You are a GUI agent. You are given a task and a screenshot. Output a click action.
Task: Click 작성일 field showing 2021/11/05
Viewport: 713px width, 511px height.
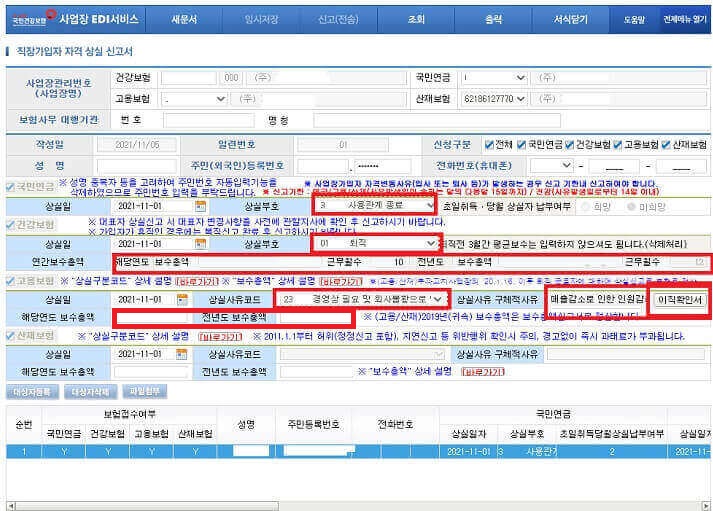point(136,145)
